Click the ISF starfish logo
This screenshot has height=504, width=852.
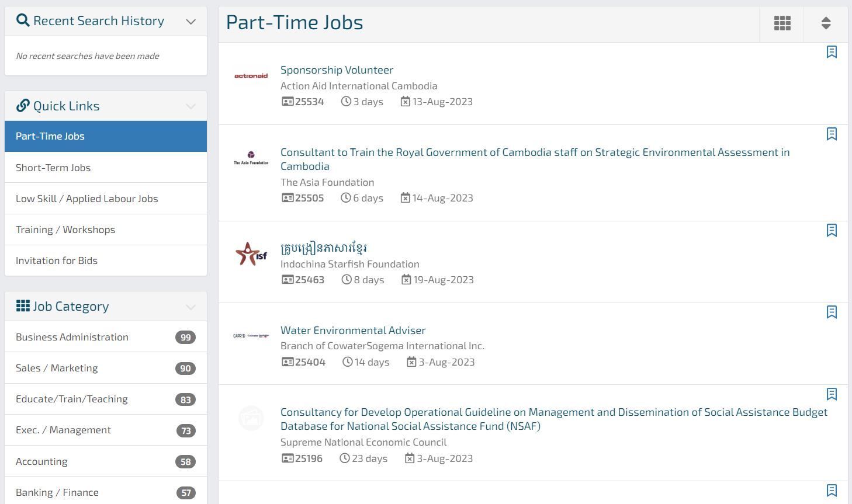point(251,254)
